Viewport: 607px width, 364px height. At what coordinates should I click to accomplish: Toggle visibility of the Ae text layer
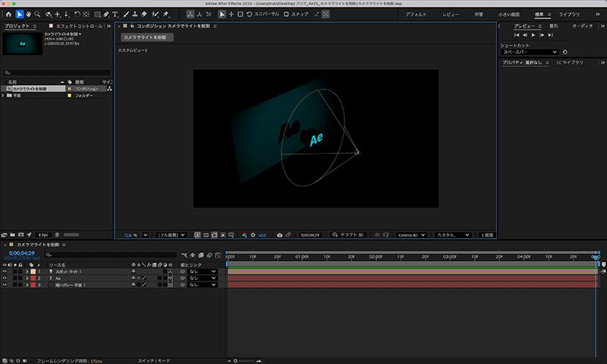[5, 278]
